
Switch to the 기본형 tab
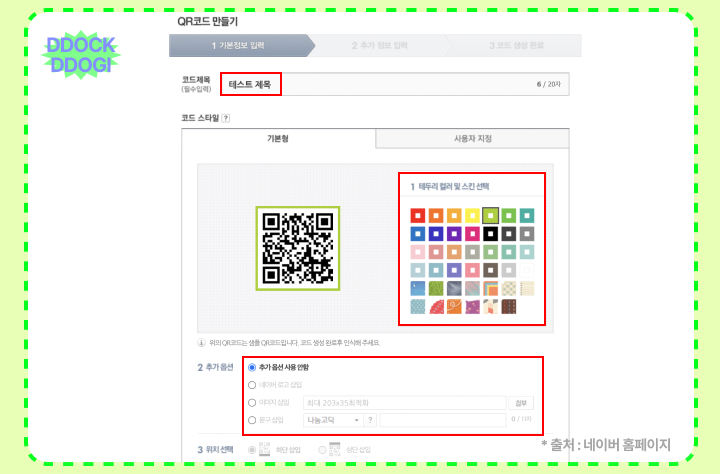(278, 139)
